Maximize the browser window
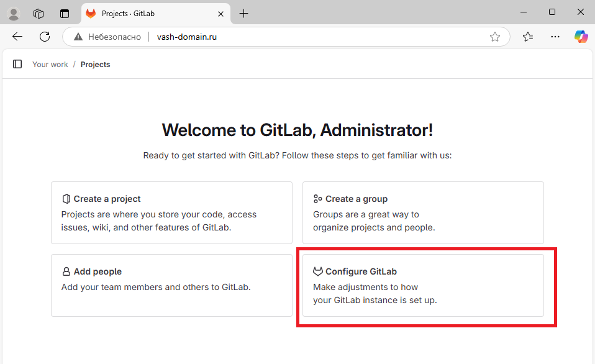Image resolution: width=595 pixels, height=364 pixels. coord(552,12)
